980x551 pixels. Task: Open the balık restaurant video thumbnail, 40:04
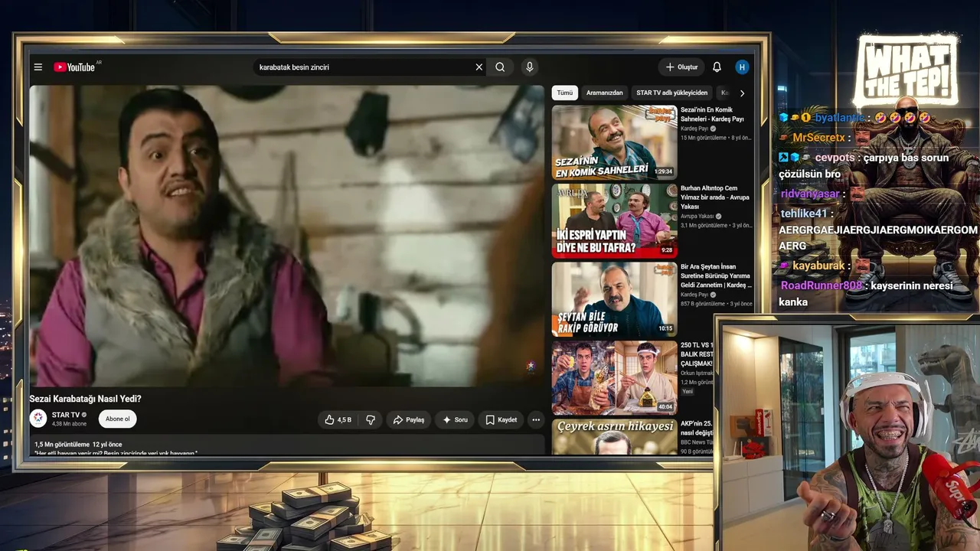(x=615, y=377)
